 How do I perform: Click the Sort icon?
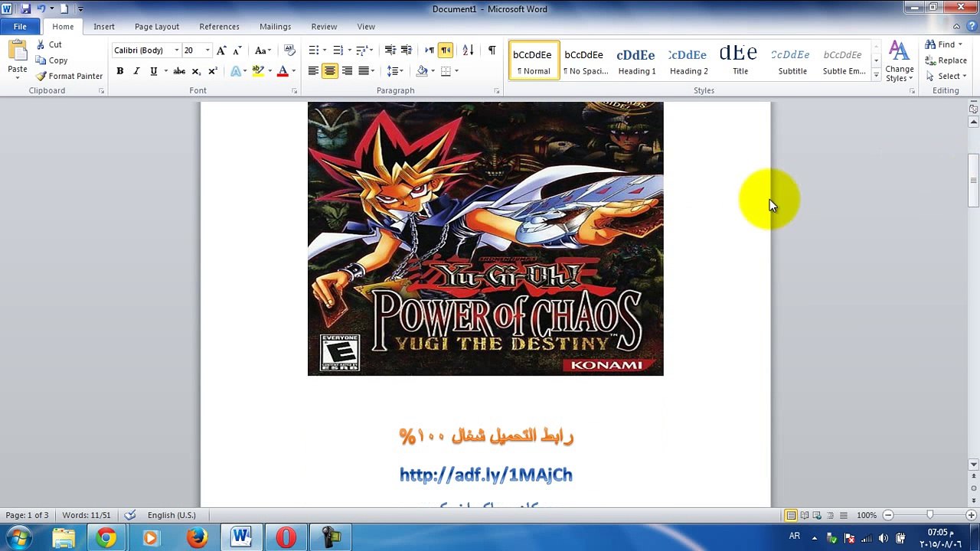pos(469,51)
